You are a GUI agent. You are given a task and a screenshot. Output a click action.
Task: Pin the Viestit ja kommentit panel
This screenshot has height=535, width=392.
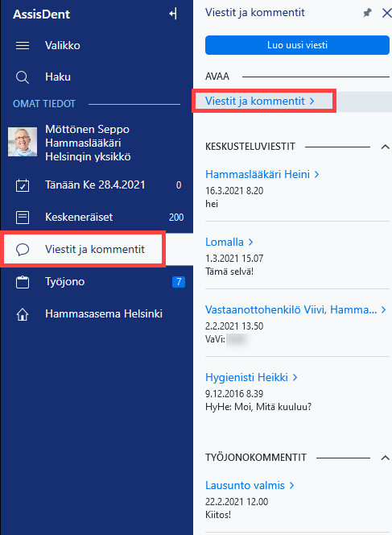[367, 14]
